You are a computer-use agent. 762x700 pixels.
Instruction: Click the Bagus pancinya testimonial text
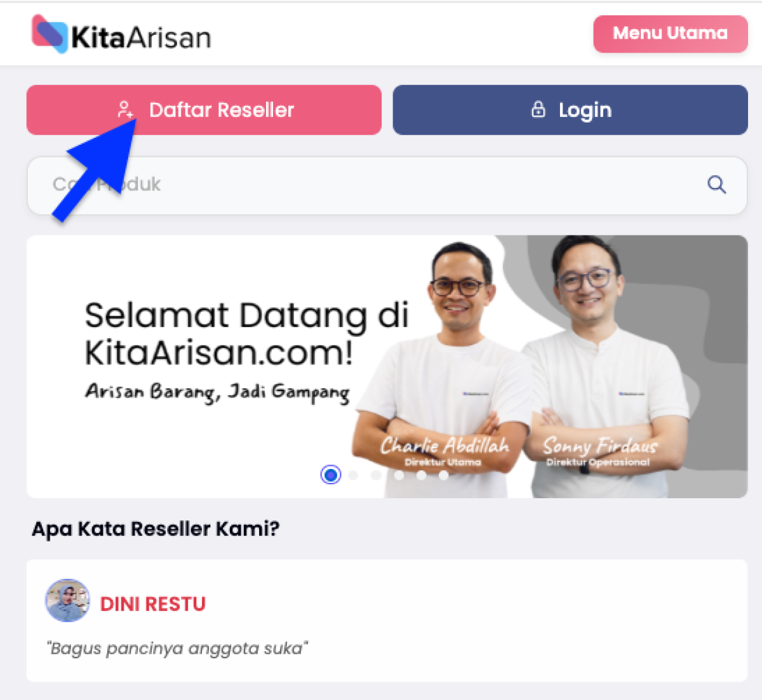coord(177,649)
